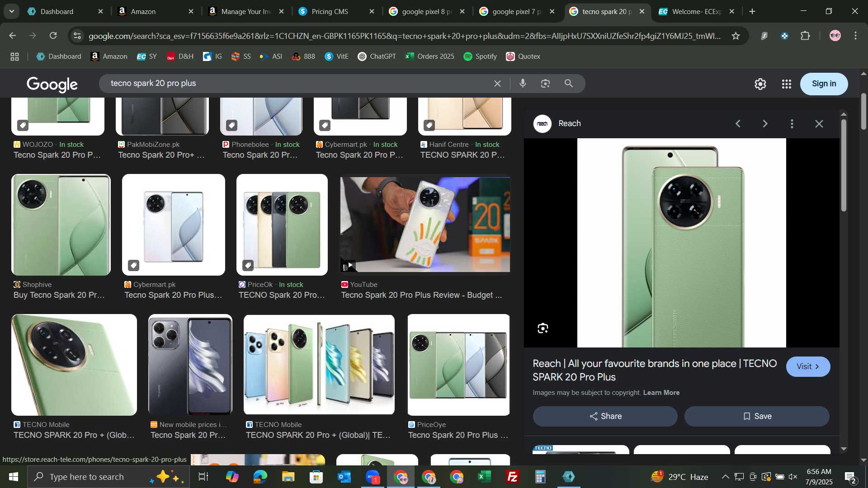Open the Chrome three-dot menu
This screenshot has height=488, width=868.
(x=855, y=36)
